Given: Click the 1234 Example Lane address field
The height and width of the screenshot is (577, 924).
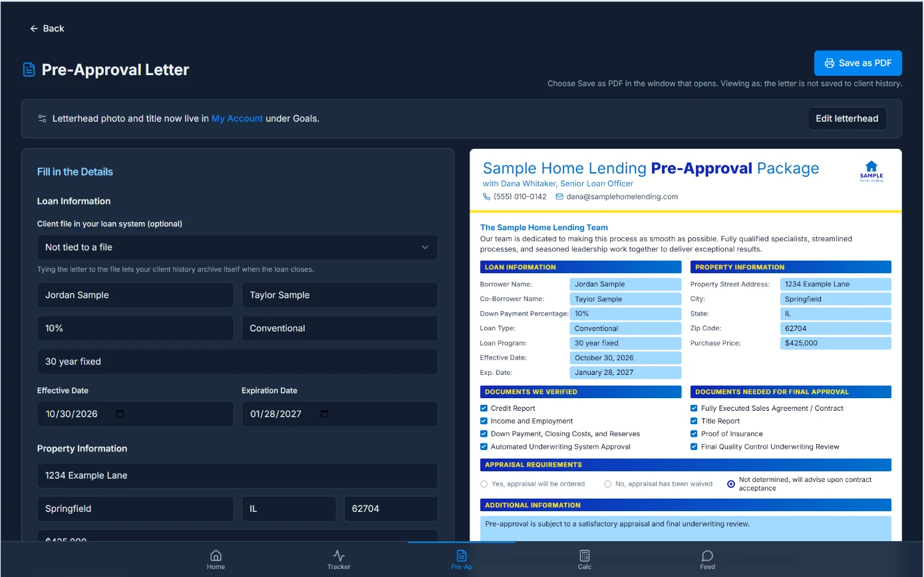Looking at the screenshot, I should 237,475.
